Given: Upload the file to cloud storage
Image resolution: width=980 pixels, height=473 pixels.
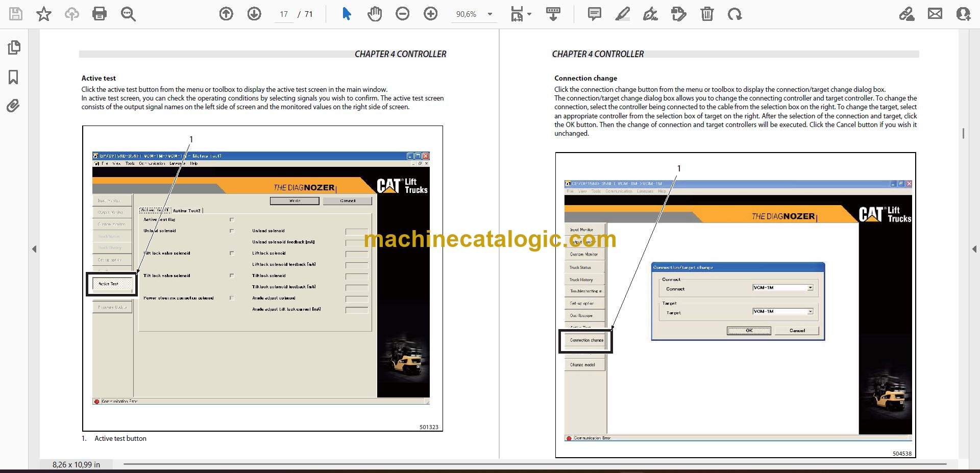Looking at the screenshot, I should [x=72, y=14].
